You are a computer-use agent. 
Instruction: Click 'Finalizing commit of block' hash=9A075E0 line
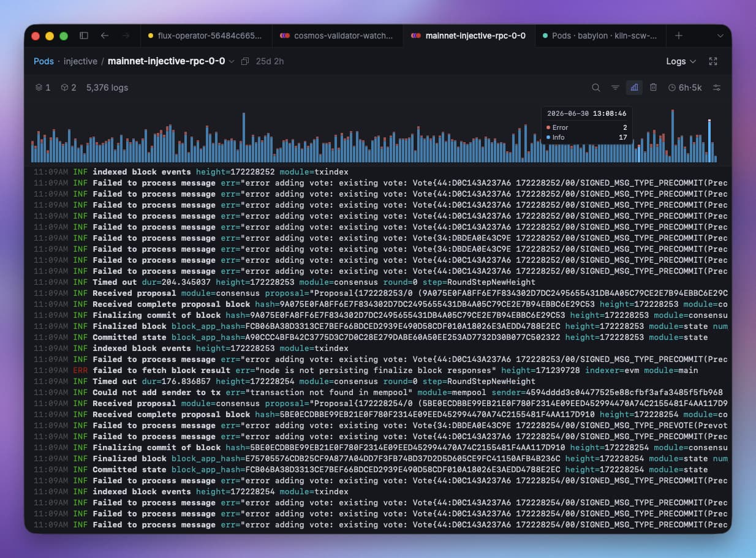coord(380,315)
